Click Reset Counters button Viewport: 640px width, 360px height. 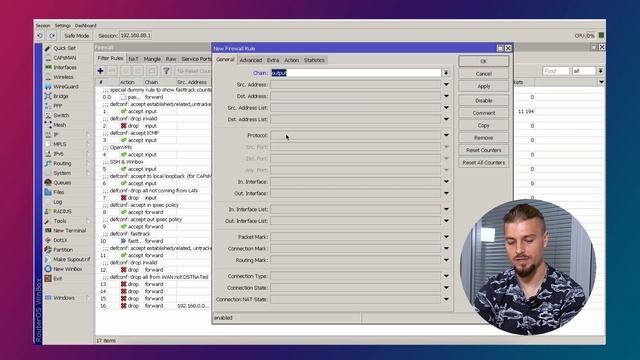[484, 150]
